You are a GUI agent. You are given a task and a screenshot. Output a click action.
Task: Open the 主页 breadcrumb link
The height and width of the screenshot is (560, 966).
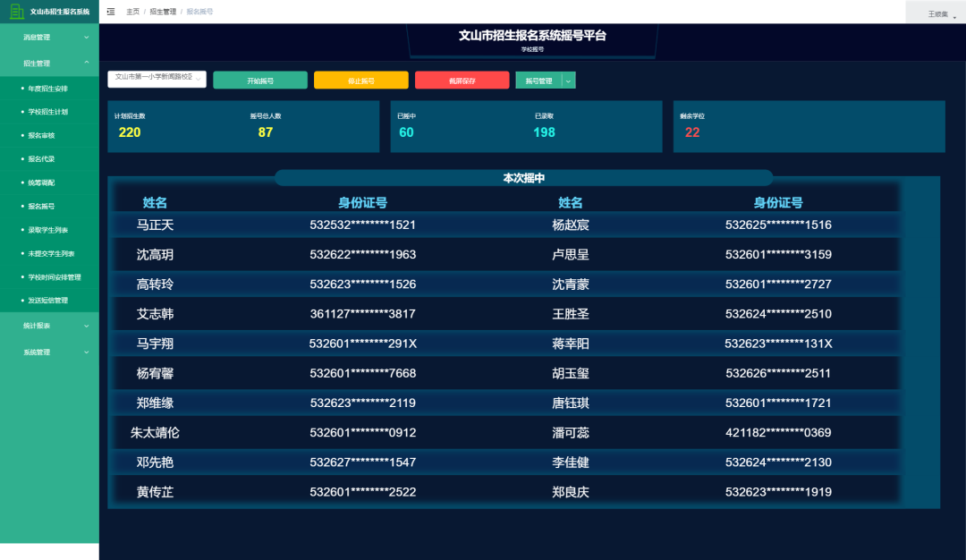coord(132,12)
